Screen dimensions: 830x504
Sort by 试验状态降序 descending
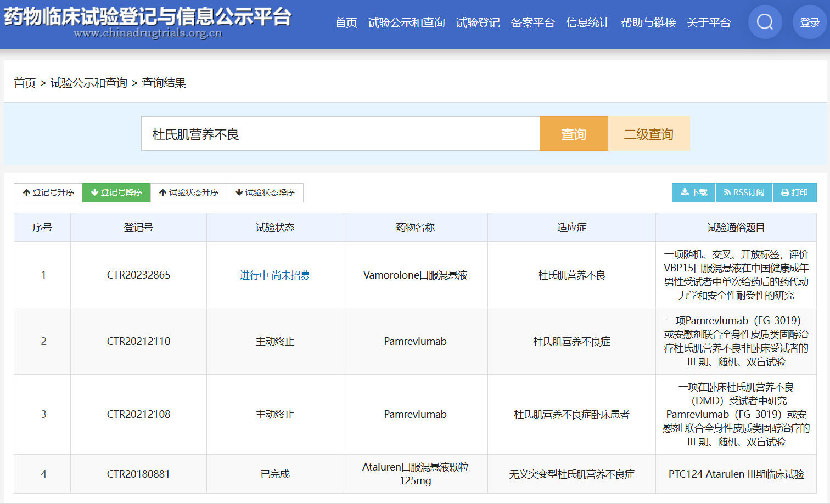(265, 192)
